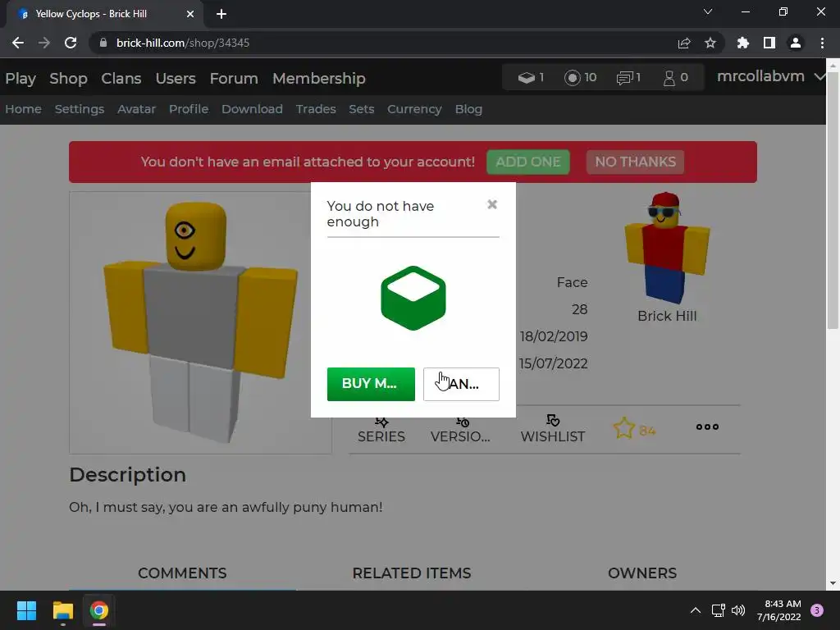
Task: Close the not-enough-currency dialog with X
Action: (x=492, y=204)
